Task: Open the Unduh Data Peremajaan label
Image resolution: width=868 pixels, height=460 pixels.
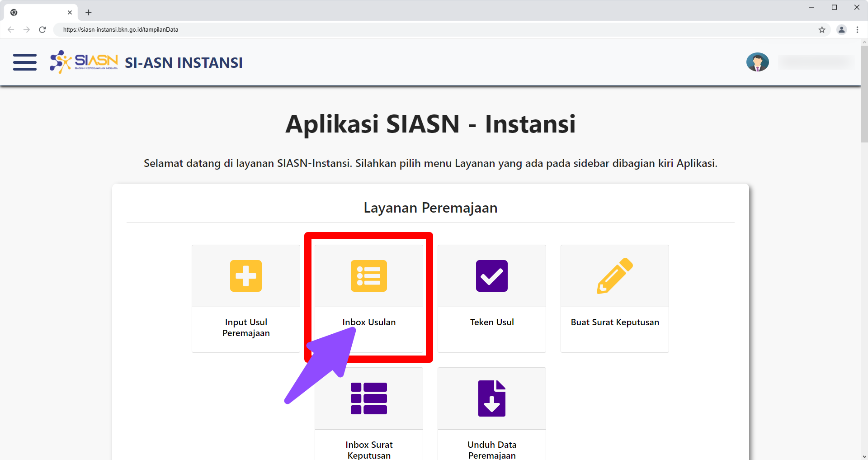Action: (492, 450)
